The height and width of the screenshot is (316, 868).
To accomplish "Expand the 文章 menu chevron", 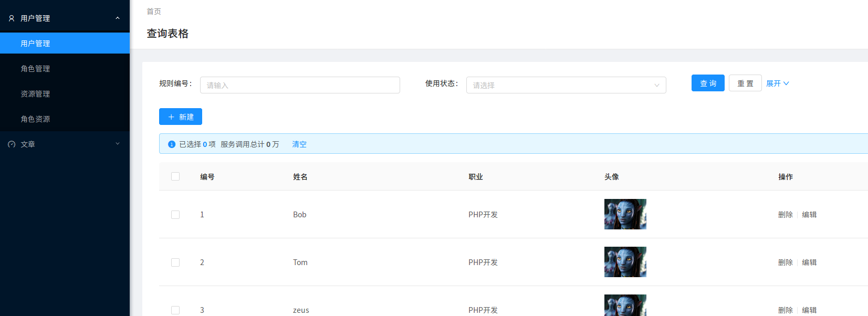I will (x=118, y=144).
